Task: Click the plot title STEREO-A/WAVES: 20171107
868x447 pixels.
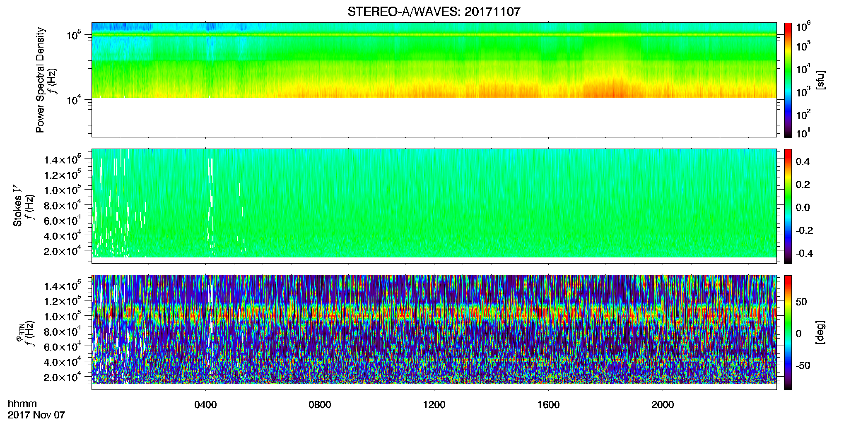Action: click(x=434, y=12)
